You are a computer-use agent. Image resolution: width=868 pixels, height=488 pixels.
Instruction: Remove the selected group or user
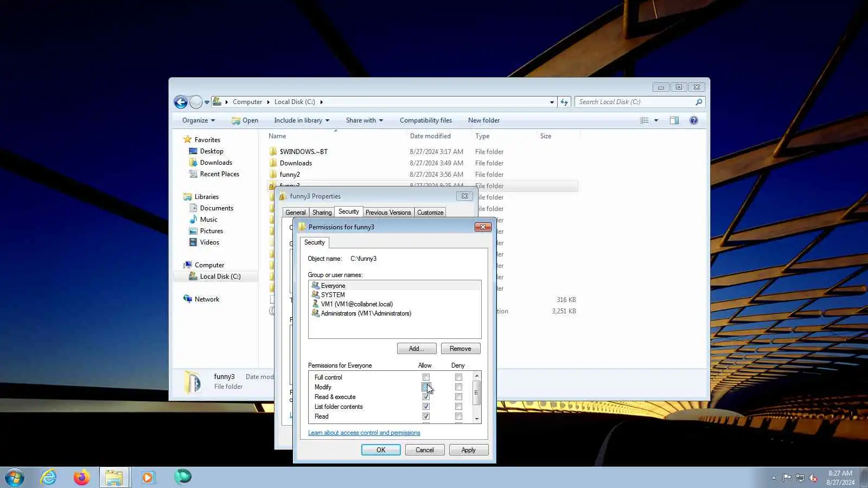pos(461,349)
